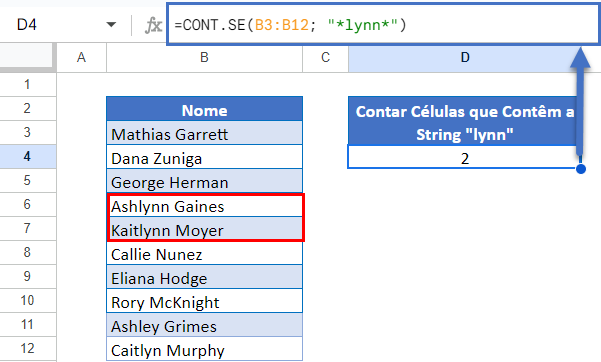Select row 5 header
601x362 pixels.
tap(28, 181)
